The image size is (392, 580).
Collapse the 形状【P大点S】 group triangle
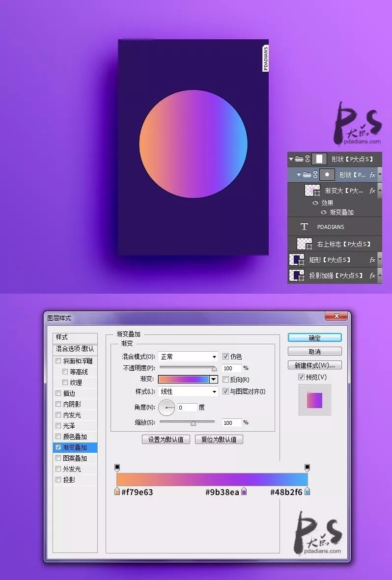click(291, 159)
